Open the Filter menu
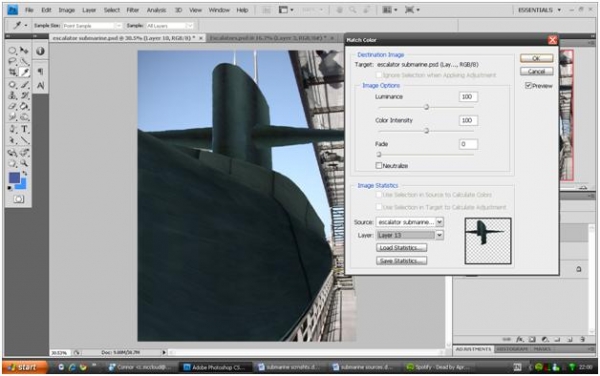Image resolution: width=600 pixels, height=376 pixels. tap(132, 10)
